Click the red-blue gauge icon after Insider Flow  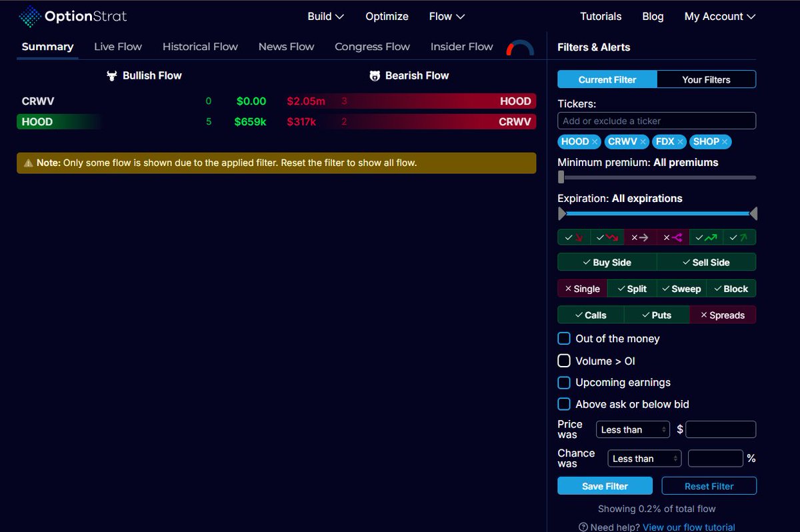(x=520, y=47)
